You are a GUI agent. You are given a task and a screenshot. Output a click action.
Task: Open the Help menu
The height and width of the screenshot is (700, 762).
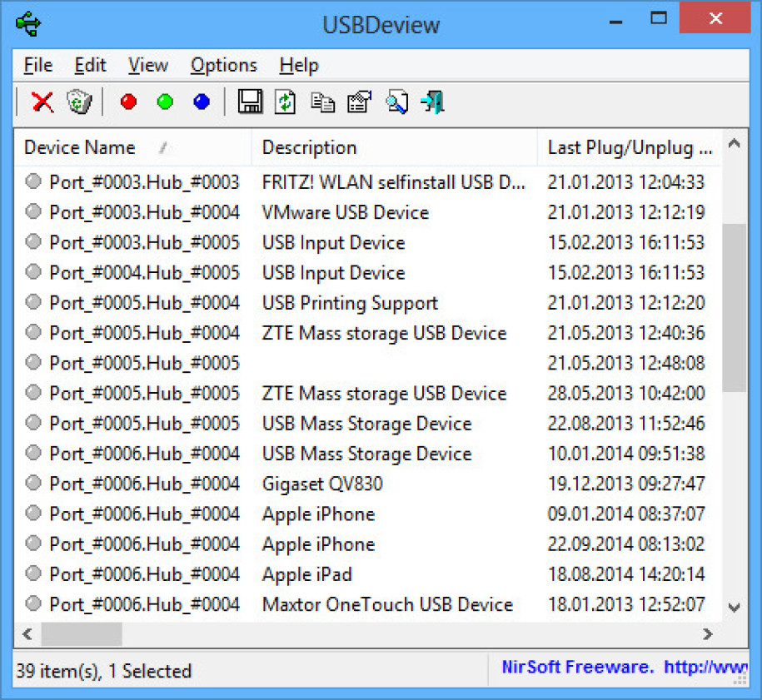[299, 65]
